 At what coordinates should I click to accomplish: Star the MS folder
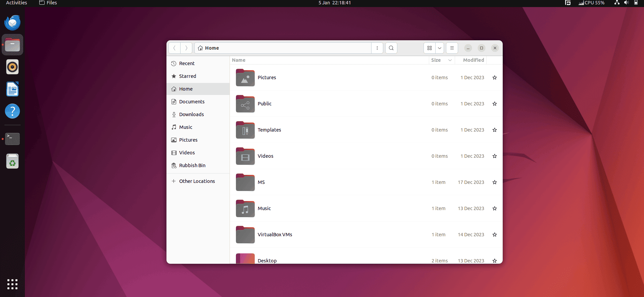point(495,182)
